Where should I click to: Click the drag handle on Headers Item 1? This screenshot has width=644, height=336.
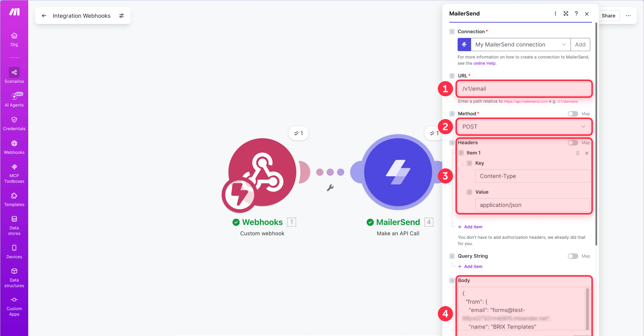[578, 153]
